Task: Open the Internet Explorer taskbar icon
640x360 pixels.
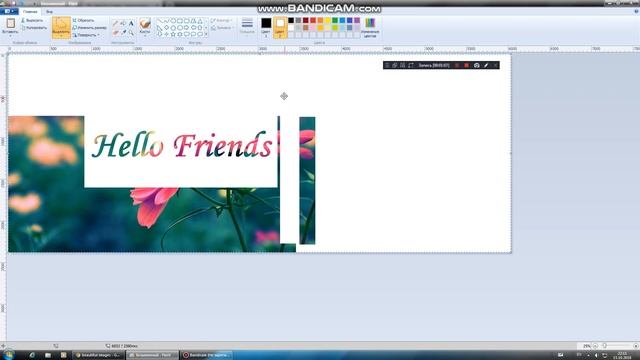Action: pyautogui.click(x=32, y=355)
